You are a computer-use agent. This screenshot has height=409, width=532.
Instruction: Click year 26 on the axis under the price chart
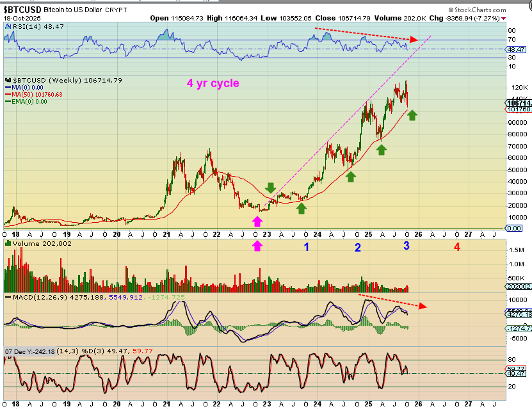(418, 234)
